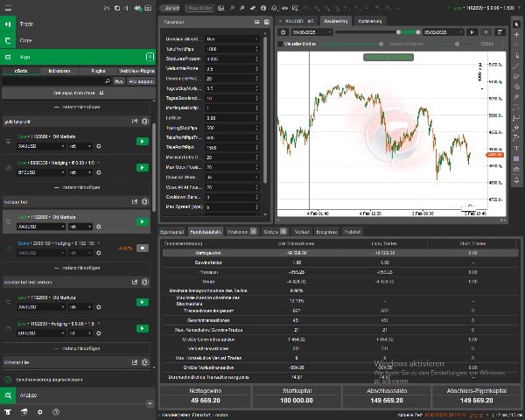Screen dimensions: 525x420
Task: Open the hamburger menu in top-left corner
Action: coord(7,7)
